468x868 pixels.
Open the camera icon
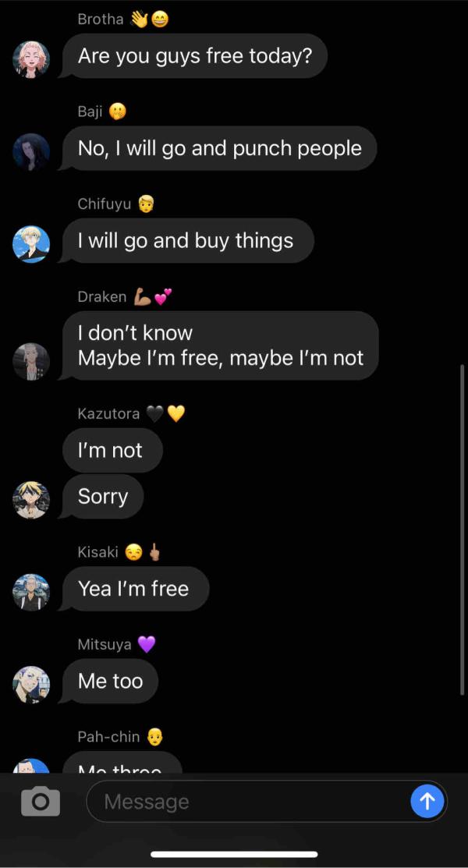pyautogui.click(x=41, y=801)
